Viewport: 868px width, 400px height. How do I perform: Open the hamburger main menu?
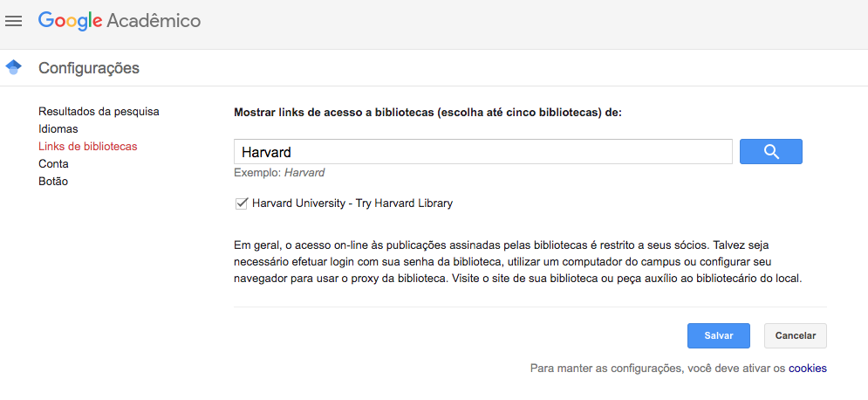(x=13, y=21)
